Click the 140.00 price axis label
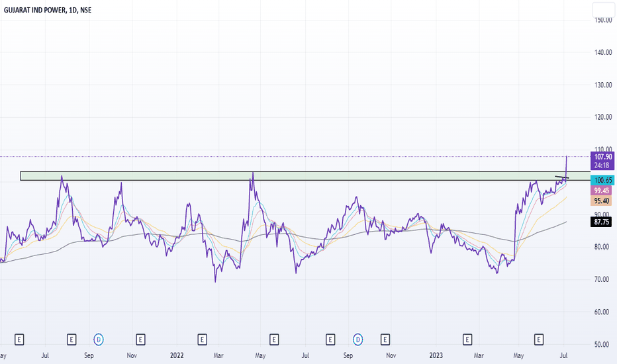Screen dimensions: 617x364 click(603, 52)
